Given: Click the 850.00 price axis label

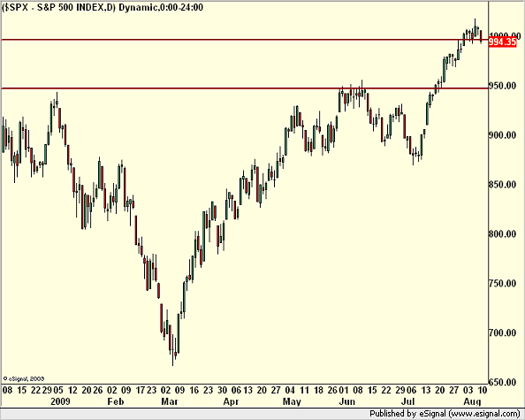Looking at the screenshot, I should click(503, 184).
